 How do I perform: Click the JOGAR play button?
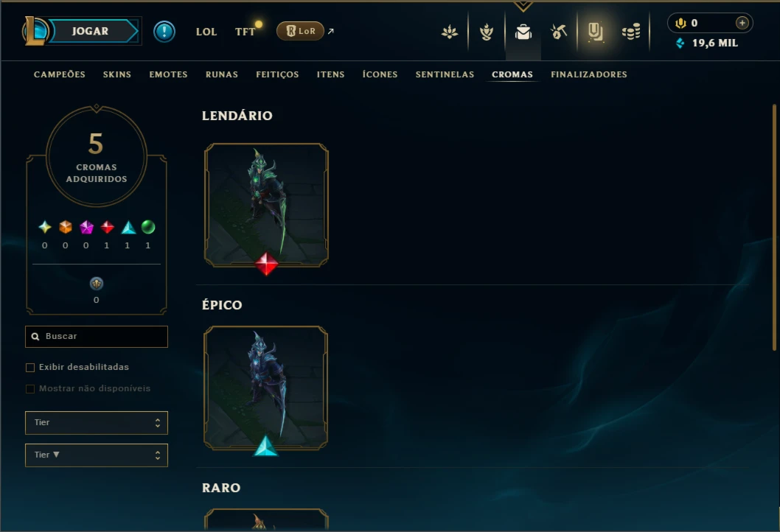tap(90, 31)
